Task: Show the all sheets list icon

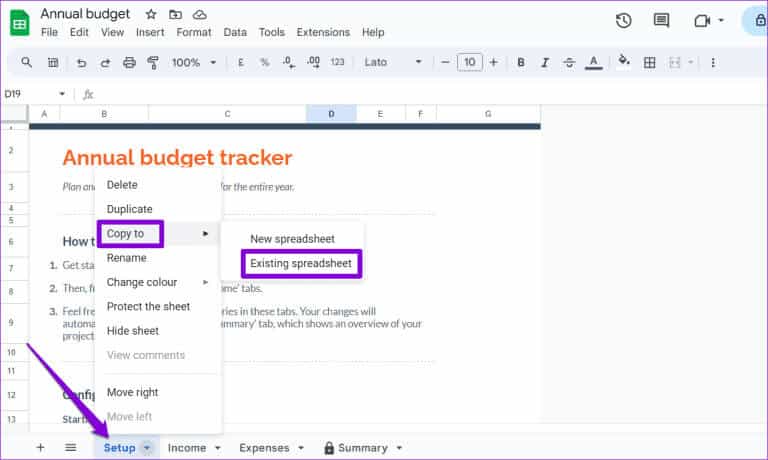Action: [x=71, y=447]
